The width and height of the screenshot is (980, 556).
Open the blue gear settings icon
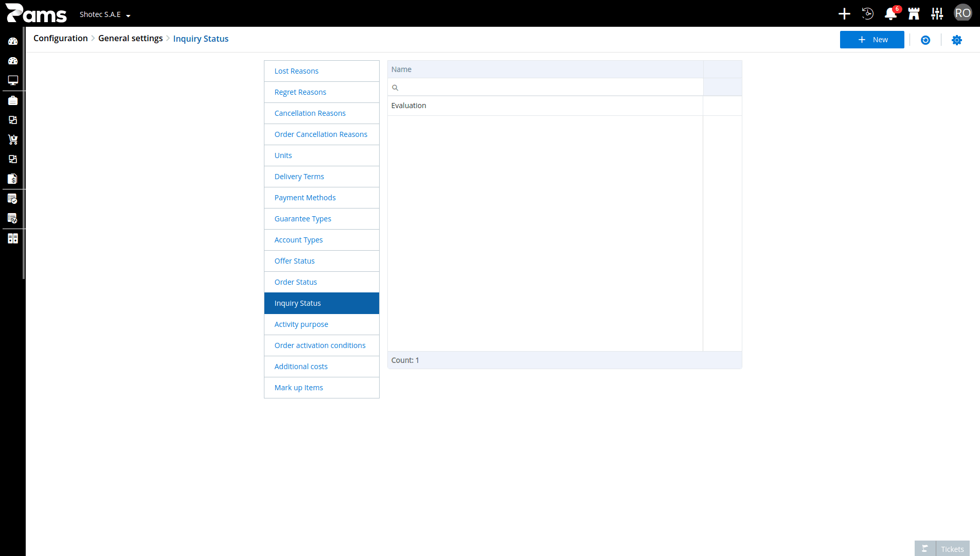[x=956, y=40]
